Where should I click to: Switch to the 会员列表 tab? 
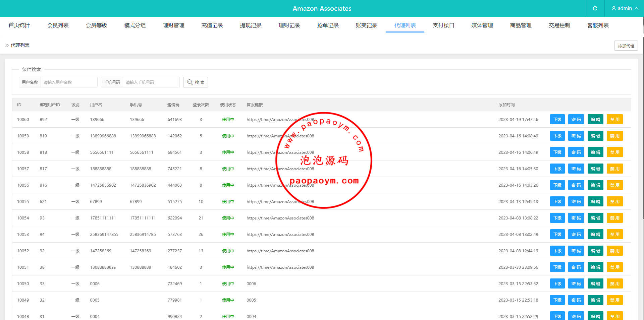(58, 25)
